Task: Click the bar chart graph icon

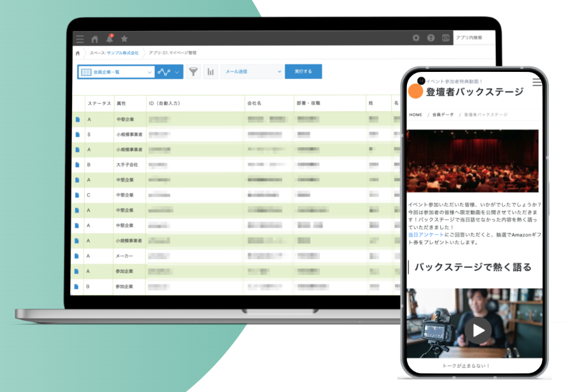Action: click(210, 72)
